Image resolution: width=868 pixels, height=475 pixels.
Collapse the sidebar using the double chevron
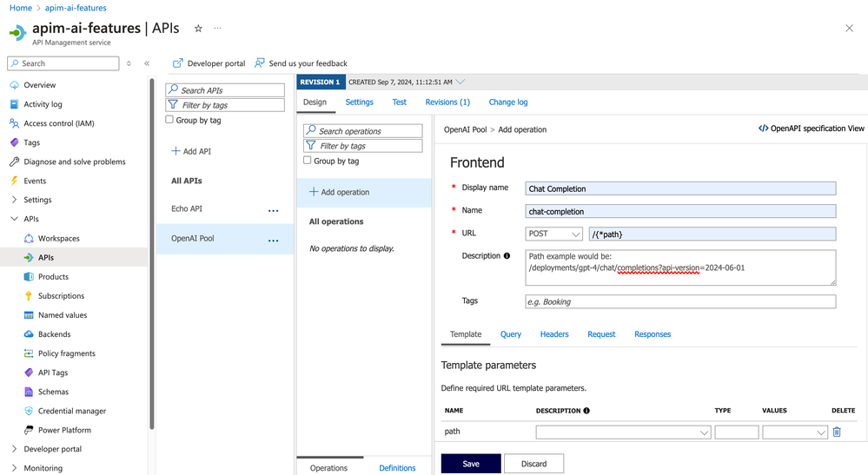click(x=147, y=63)
